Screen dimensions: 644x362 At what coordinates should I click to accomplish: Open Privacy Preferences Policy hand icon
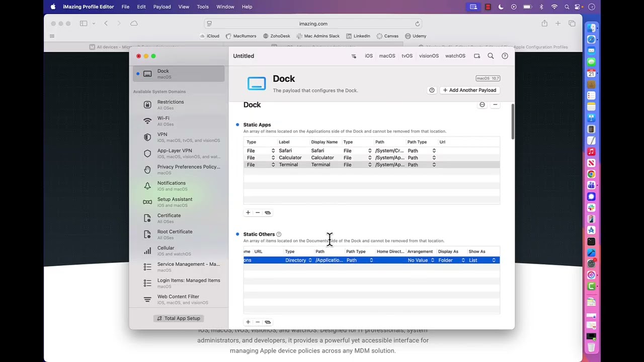pos(147,170)
